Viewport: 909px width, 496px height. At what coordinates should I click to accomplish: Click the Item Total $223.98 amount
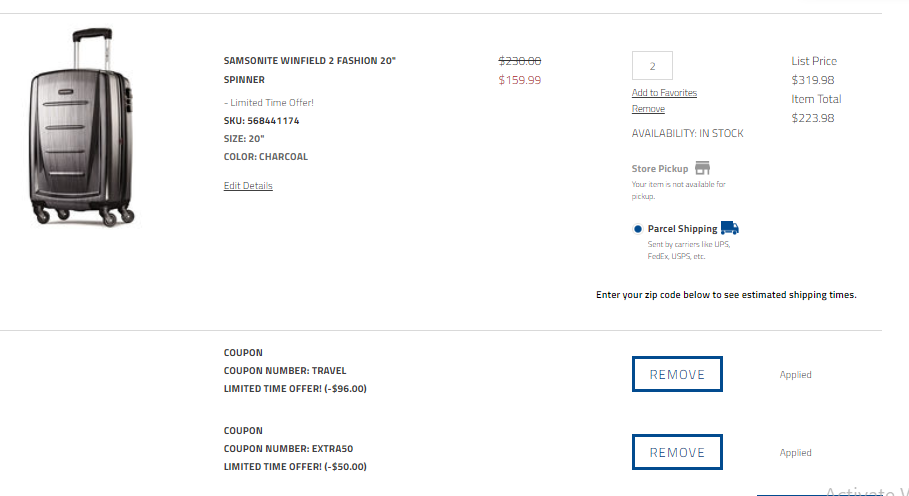click(x=813, y=118)
